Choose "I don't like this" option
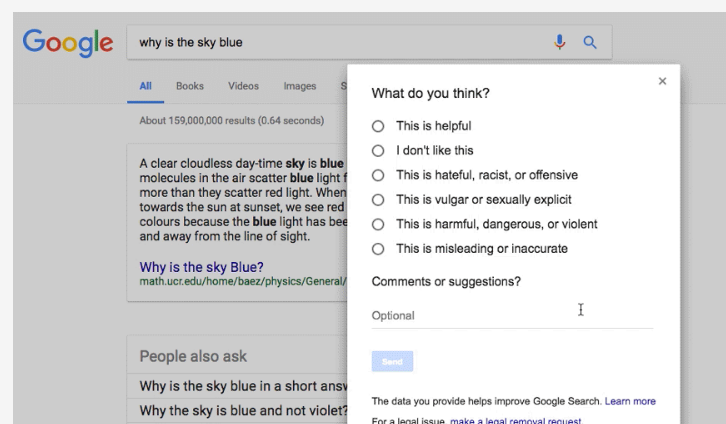The image size is (726, 424). click(378, 151)
